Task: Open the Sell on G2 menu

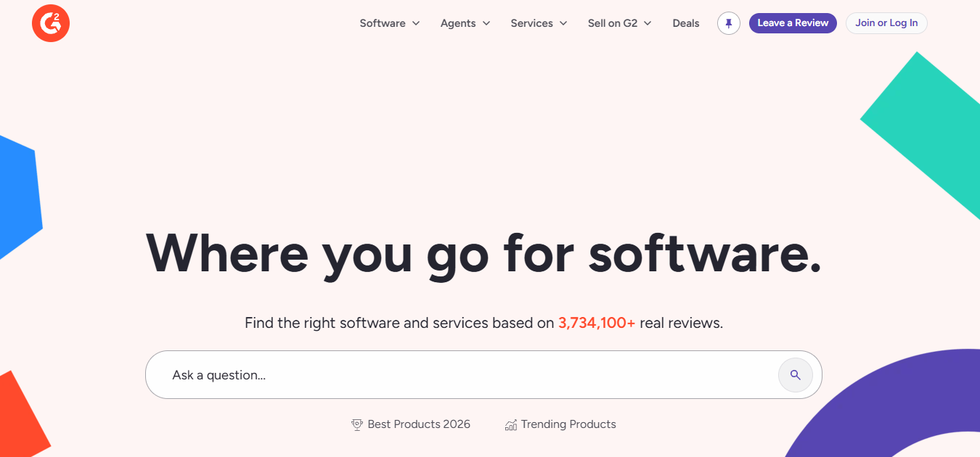Action: [613, 23]
